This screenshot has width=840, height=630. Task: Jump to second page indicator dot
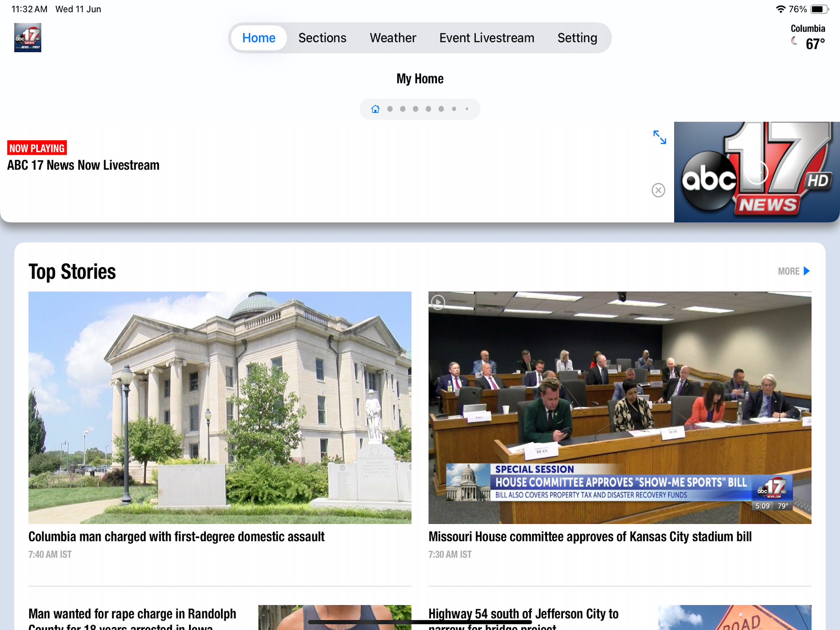click(x=390, y=109)
